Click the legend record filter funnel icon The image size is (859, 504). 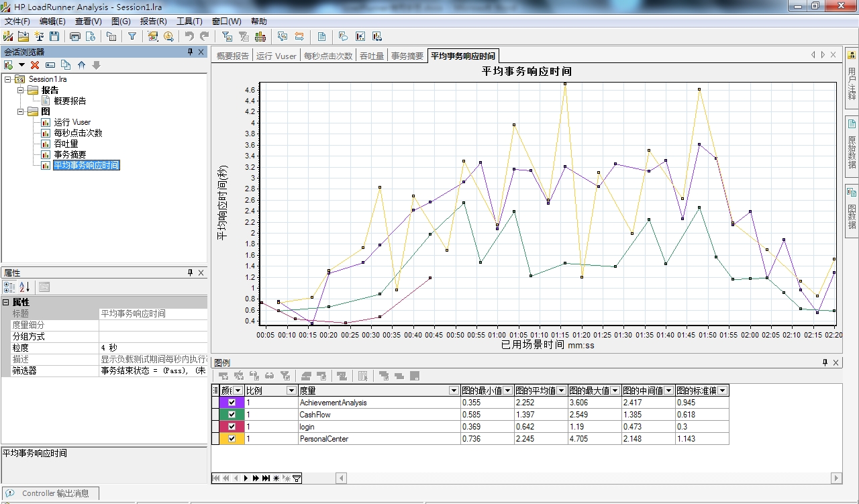point(297,478)
